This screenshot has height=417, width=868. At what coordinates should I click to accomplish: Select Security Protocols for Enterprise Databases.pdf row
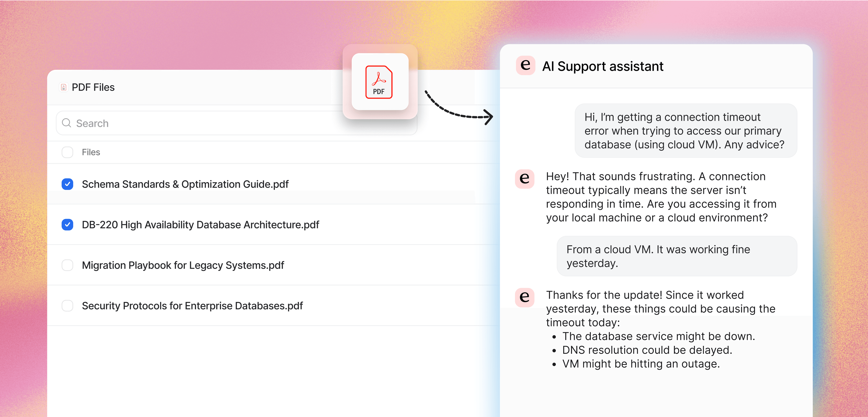[x=273, y=306]
